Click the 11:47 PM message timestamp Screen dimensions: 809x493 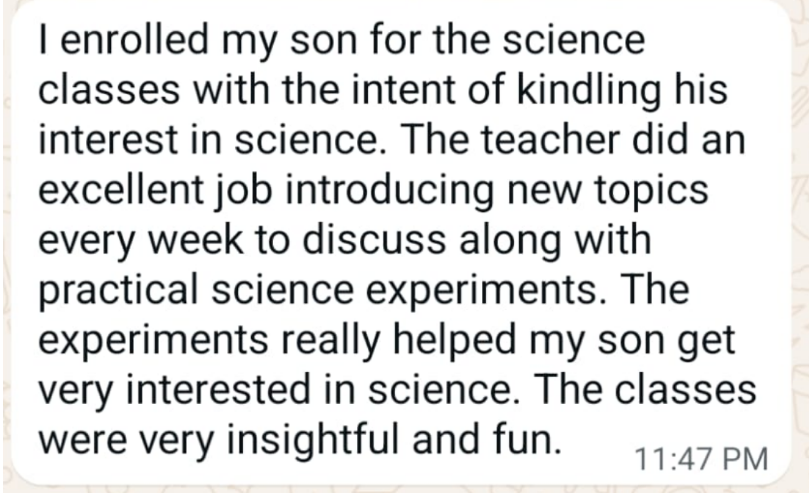tap(701, 459)
